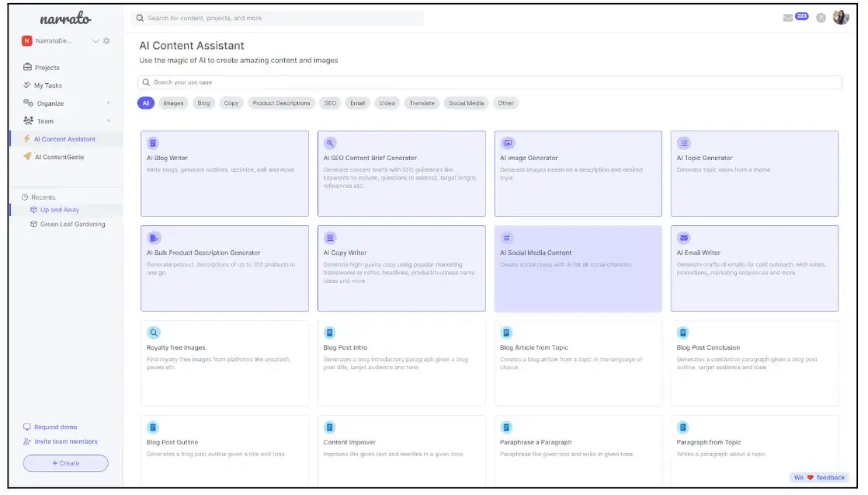Open AI ContentGenie from the sidebar
Viewport: 868px width, 495px height.
(x=59, y=157)
